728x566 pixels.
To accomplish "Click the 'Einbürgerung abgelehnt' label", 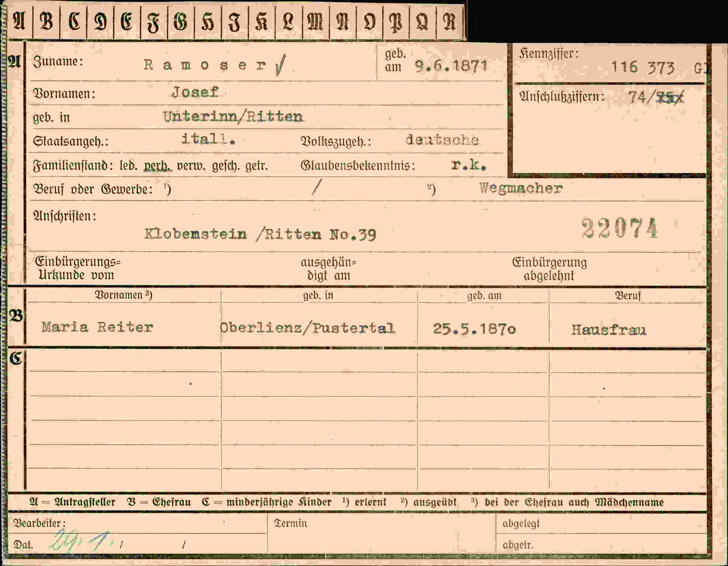I will (549, 269).
